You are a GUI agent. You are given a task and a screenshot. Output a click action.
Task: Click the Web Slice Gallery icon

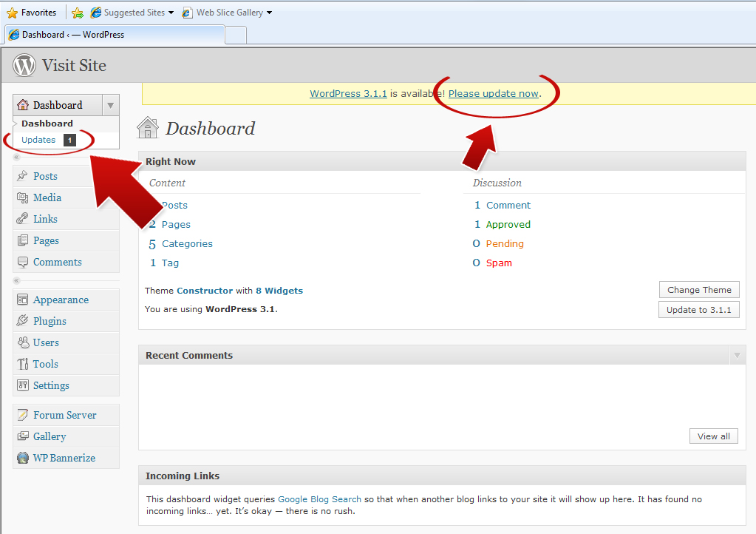[187, 13]
